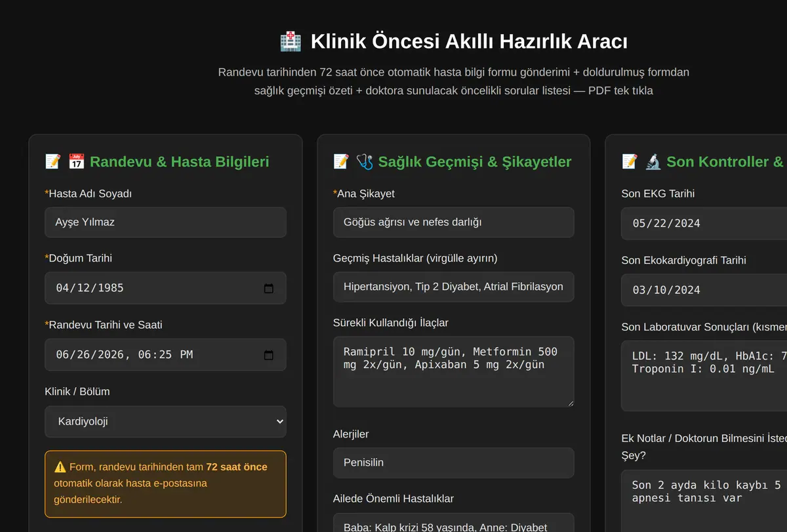Click the Randevu Tarihi ve Saati field
Image resolution: width=787 pixels, height=532 pixels.
pyautogui.click(x=165, y=355)
